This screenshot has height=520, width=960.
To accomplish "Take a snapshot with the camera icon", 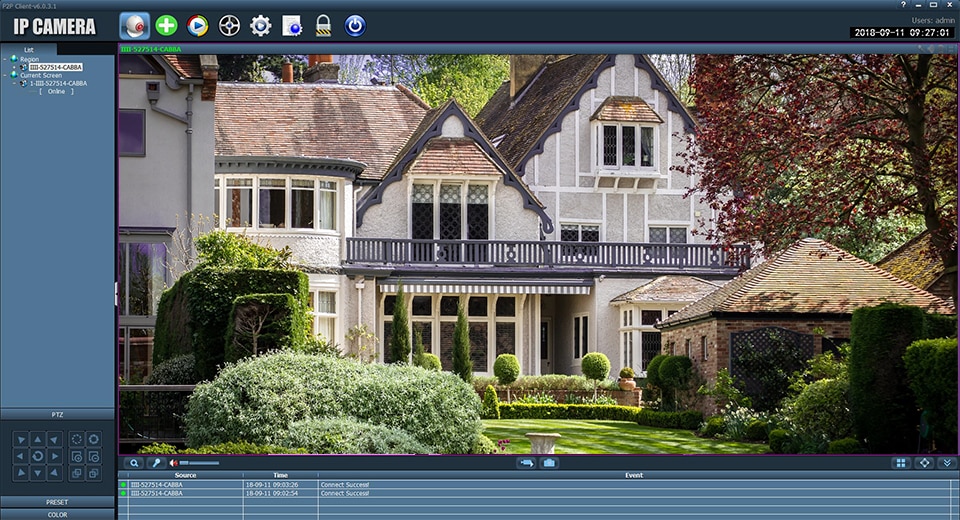I will (549, 463).
